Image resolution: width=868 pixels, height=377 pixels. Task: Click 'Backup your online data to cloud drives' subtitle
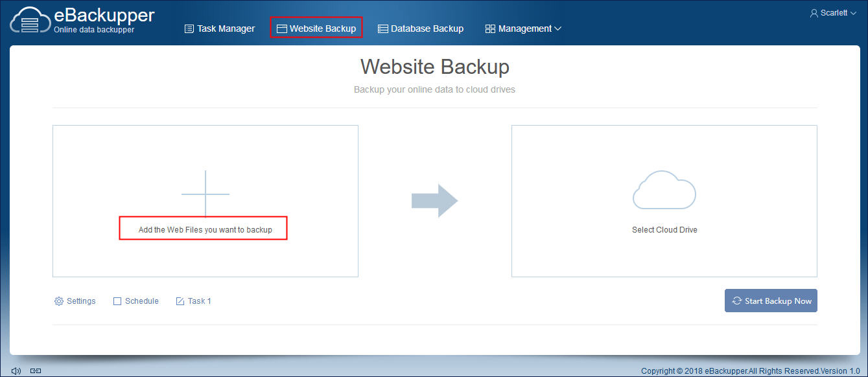pos(434,89)
